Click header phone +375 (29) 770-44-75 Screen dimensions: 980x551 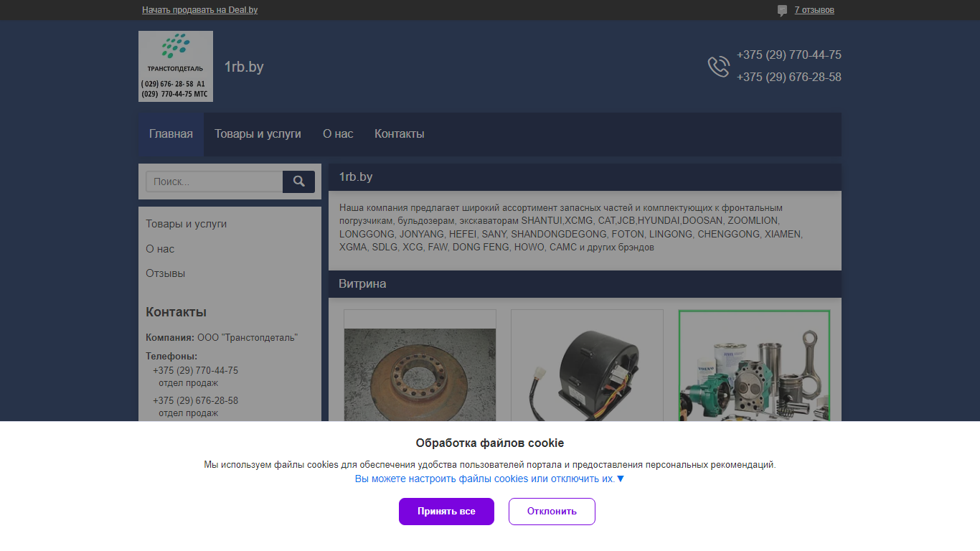(789, 55)
